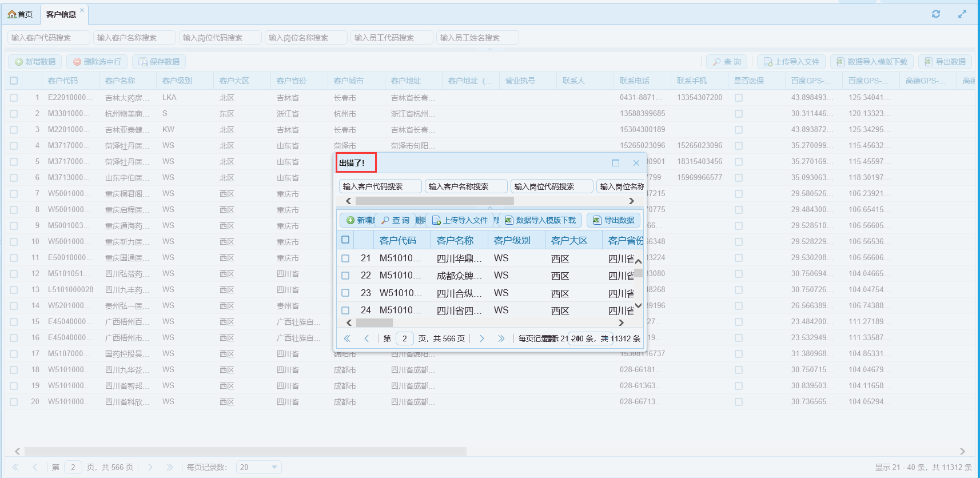980x478 pixels.
Task: Click the horizontal scrollbar below the dialog search fields
Action: [x=435, y=201]
